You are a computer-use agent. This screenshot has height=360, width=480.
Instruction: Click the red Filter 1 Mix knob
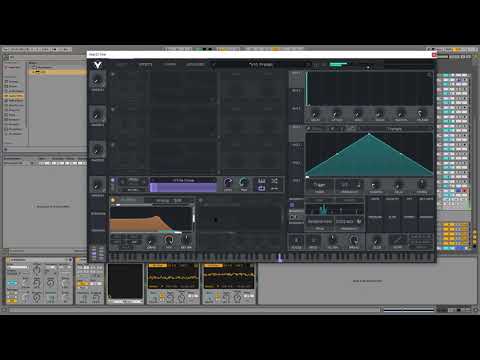point(169,240)
